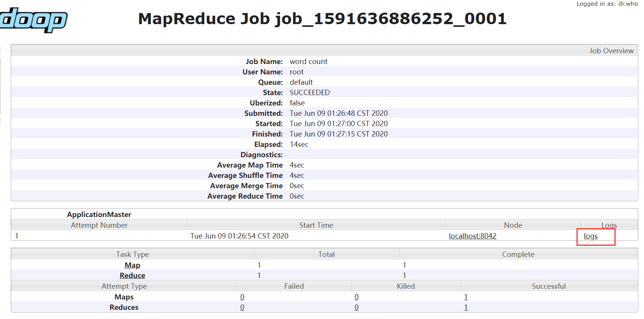
Task: Click the Start Time column header
Action: click(316, 225)
